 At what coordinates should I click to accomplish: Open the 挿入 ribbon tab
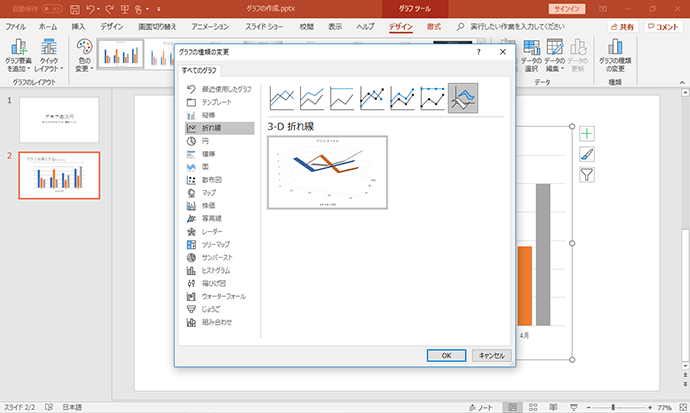click(78, 27)
